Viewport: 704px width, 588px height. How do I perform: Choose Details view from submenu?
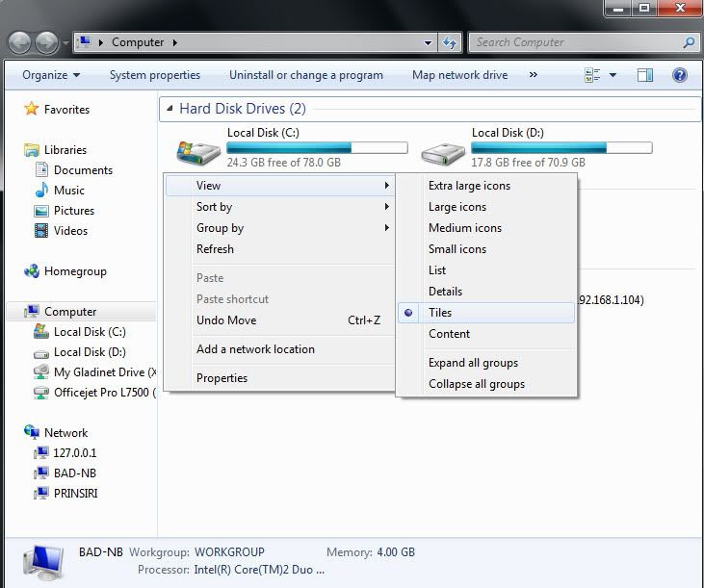445,292
